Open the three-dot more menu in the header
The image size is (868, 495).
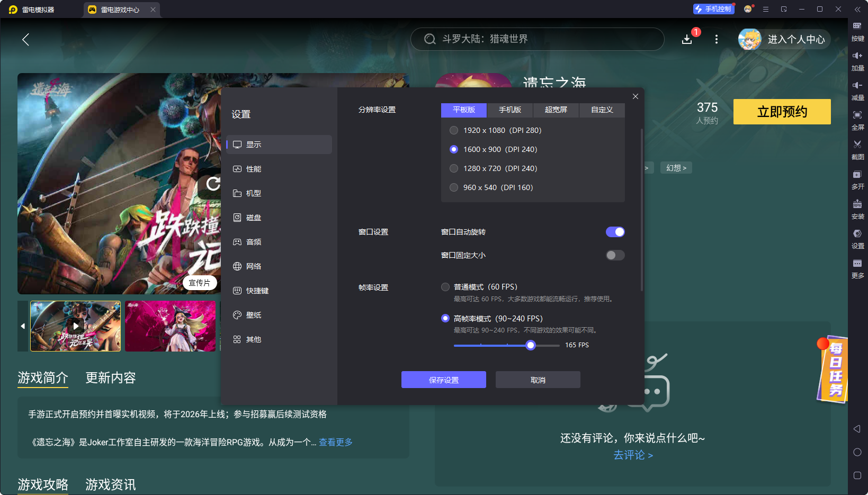(717, 39)
